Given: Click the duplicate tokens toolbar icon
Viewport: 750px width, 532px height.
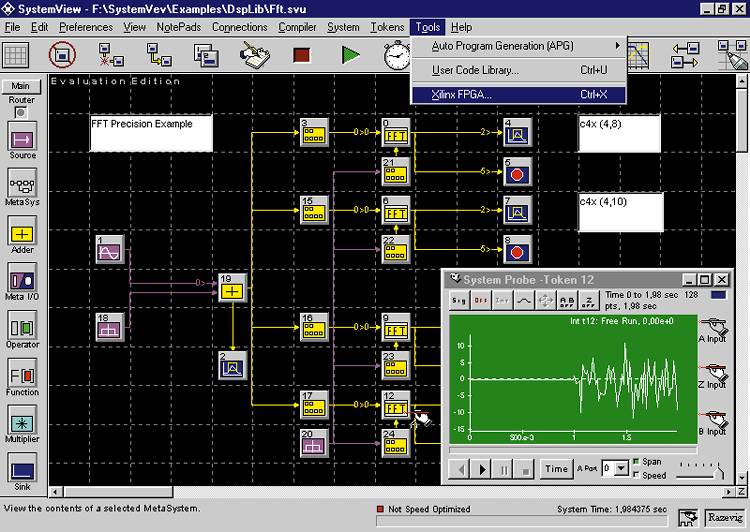Looking at the screenshot, I should pos(207,55).
